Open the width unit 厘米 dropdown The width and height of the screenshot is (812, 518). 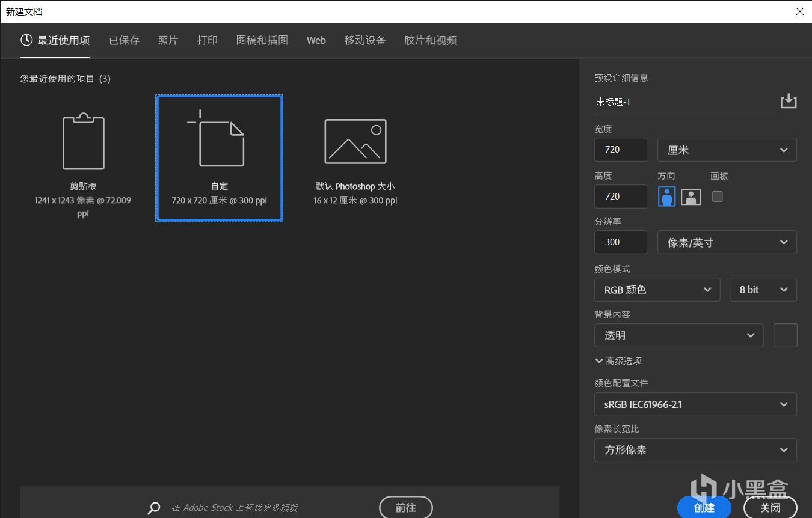point(727,150)
